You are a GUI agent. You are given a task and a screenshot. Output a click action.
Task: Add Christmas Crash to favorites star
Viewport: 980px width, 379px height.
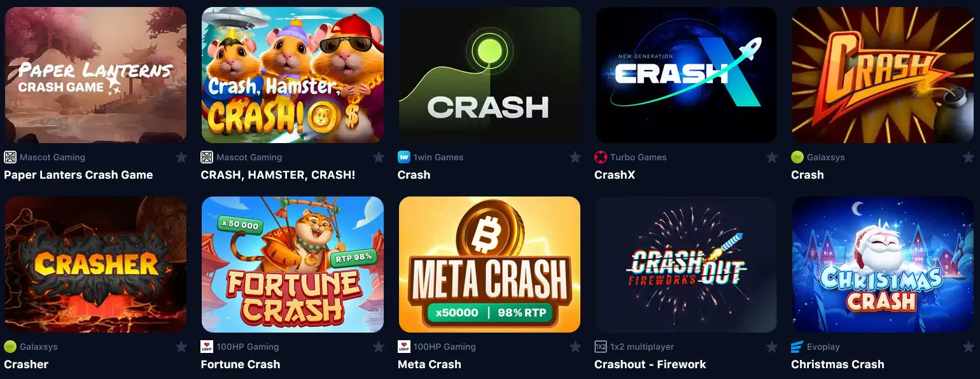[x=969, y=347]
